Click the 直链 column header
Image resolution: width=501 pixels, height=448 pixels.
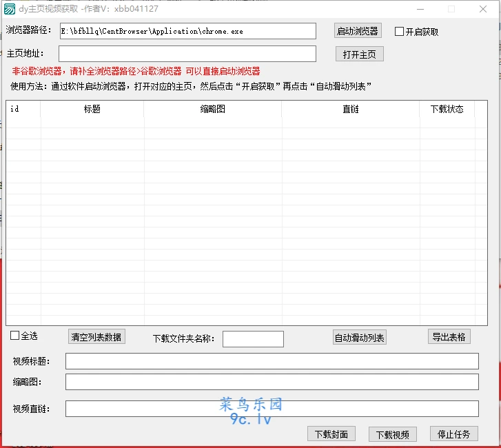click(x=350, y=109)
